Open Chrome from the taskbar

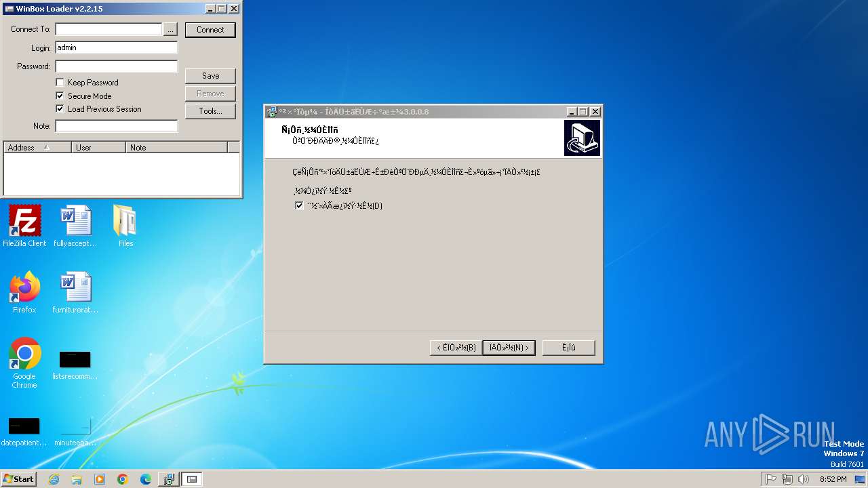tap(123, 479)
